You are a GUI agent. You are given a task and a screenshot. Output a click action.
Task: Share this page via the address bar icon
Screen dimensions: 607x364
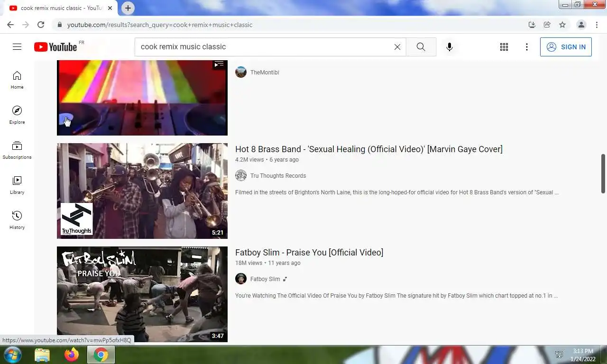point(547,25)
